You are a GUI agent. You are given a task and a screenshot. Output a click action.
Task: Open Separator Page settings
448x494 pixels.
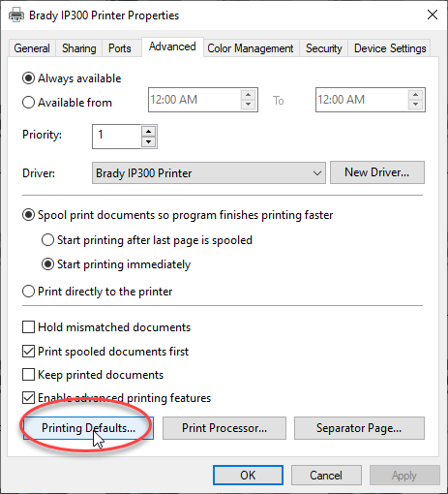coord(359,428)
